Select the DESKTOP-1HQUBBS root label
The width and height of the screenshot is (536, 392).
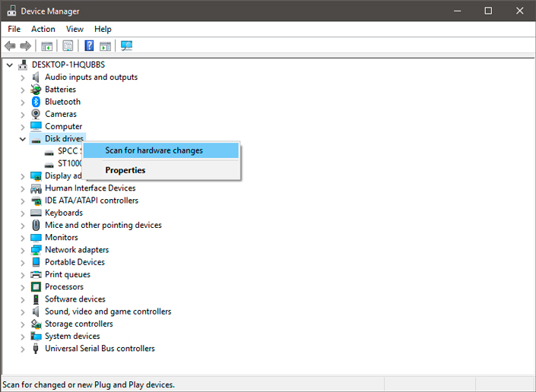[68, 65]
